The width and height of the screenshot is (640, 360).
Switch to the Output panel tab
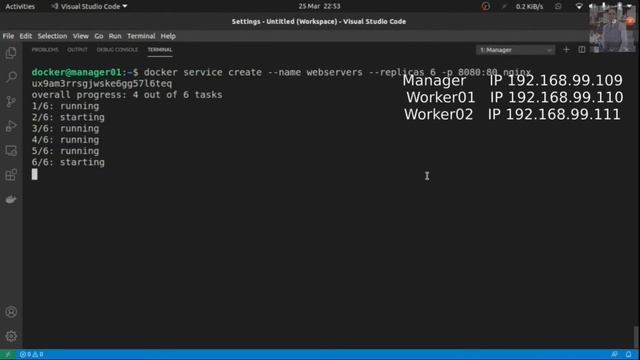pyautogui.click(x=77, y=50)
